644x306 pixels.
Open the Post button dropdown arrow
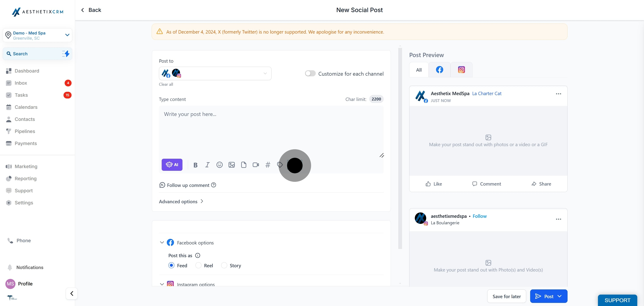(559, 296)
